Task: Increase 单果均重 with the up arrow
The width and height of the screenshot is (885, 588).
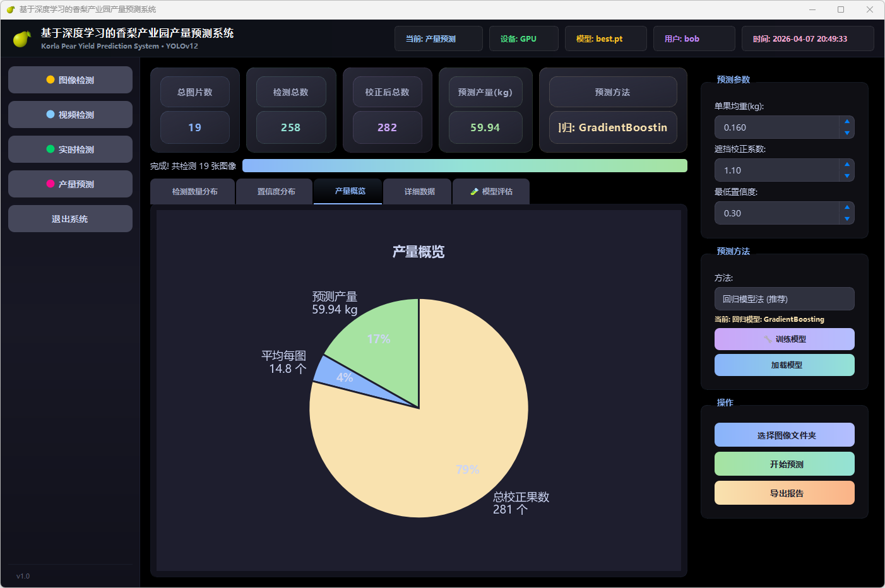Action: click(x=846, y=121)
